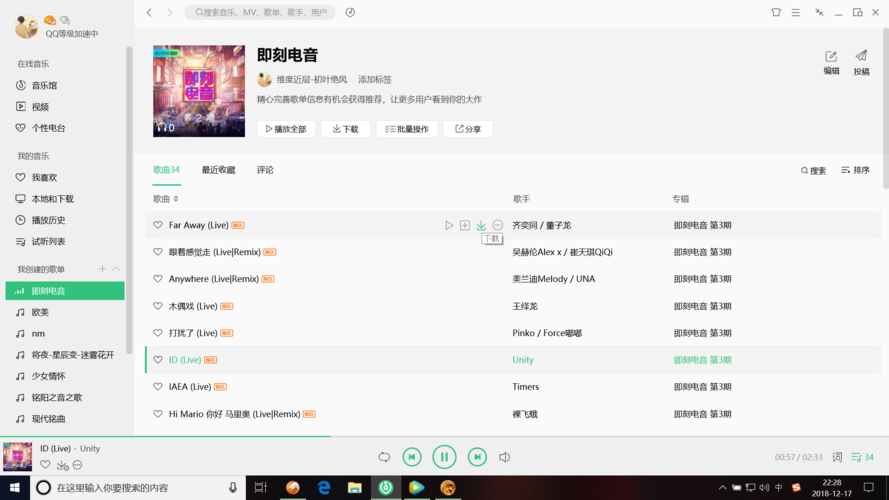889x500 pixels.
Task: Create new playlist with the plus icon
Action: coord(103,269)
